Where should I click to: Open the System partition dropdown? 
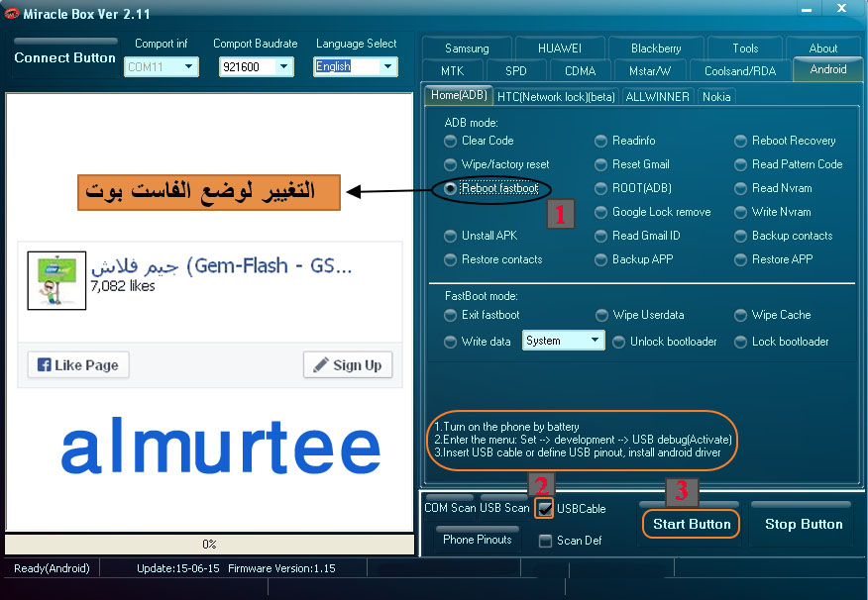click(563, 341)
